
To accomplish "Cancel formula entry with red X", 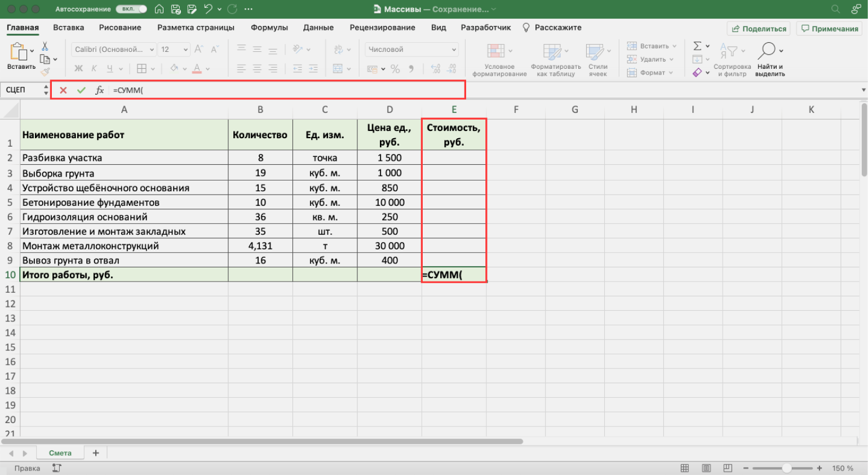I will coord(63,90).
